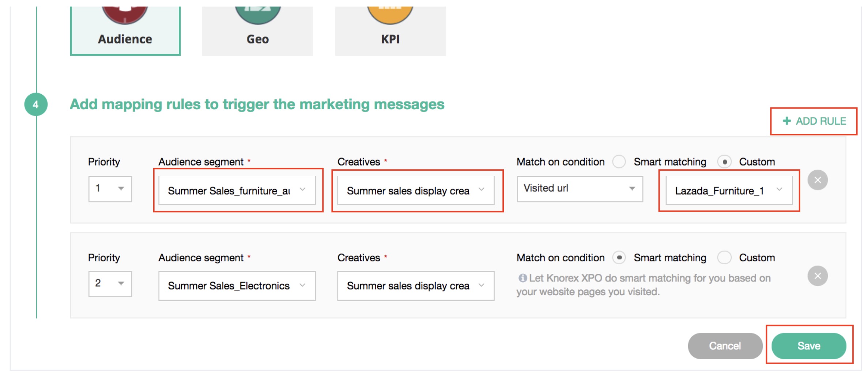Click the step 4 circle marker
The image size is (868, 375).
(36, 105)
